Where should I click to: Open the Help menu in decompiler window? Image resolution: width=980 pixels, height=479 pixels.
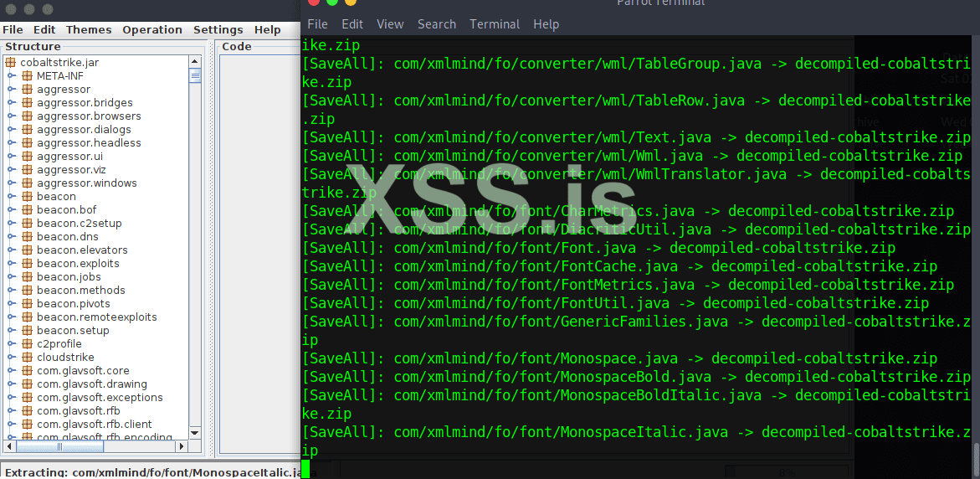(x=268, y=29)
